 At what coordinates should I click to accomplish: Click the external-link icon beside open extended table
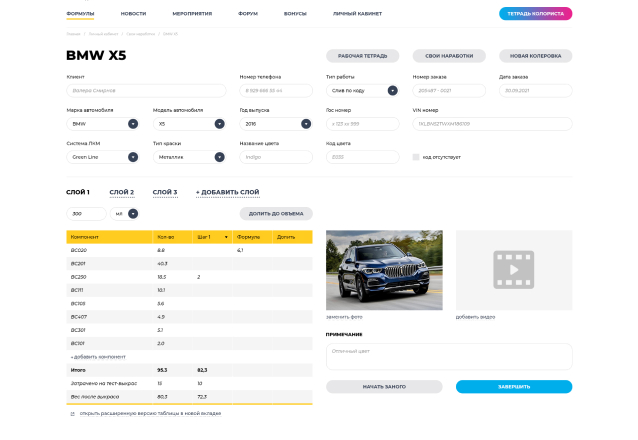pyautogui.click(x=72, y=413)
